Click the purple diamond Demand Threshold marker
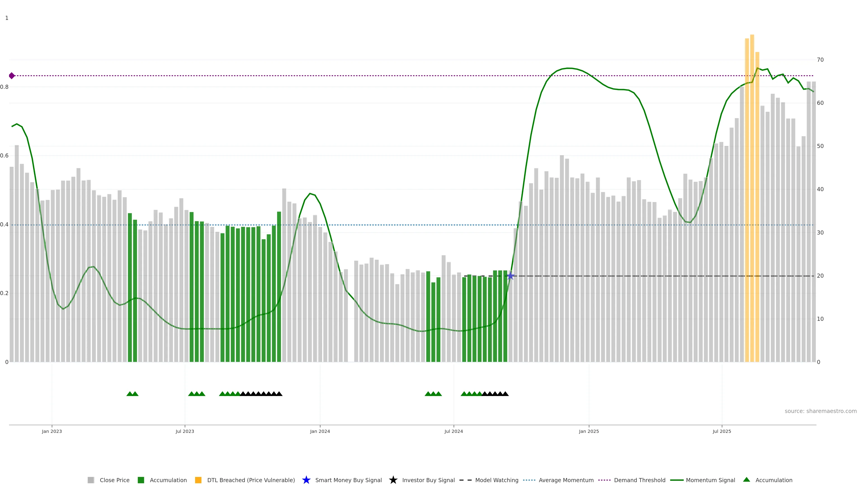Viewport: 868px width, 488px height. click(x=12, y=76)
